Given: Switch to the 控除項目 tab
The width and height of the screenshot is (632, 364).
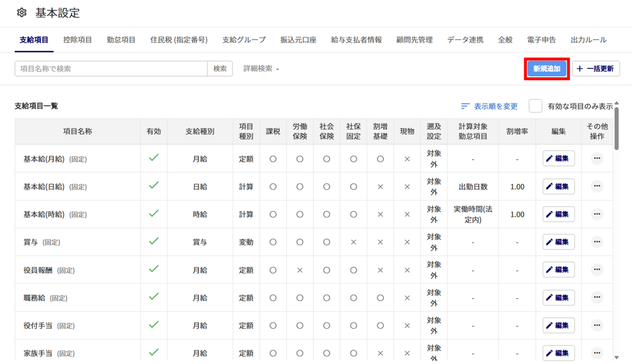Looking at the screenshot, I should [77, 40].
